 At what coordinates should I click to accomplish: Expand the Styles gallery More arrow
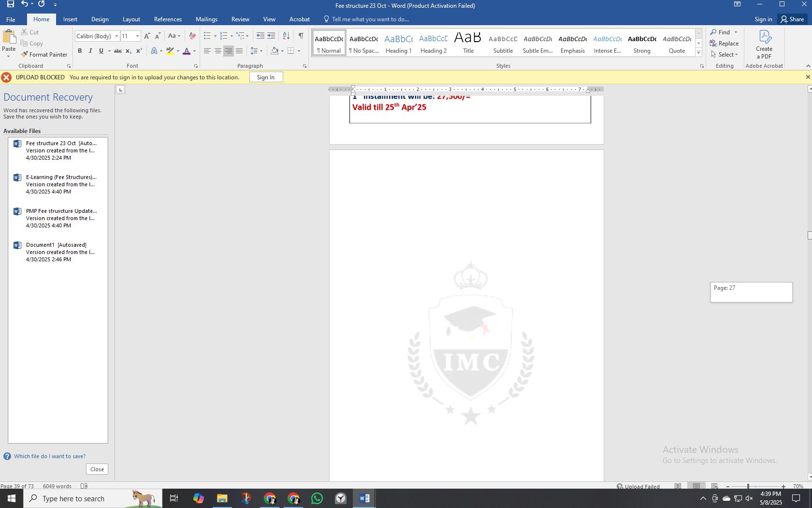click(698, 52)
